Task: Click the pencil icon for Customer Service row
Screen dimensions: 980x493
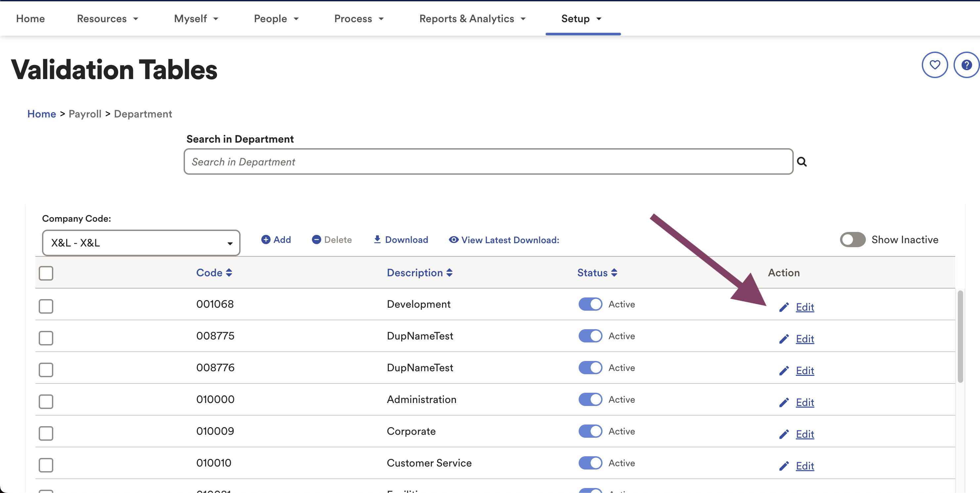Action: 784,466
